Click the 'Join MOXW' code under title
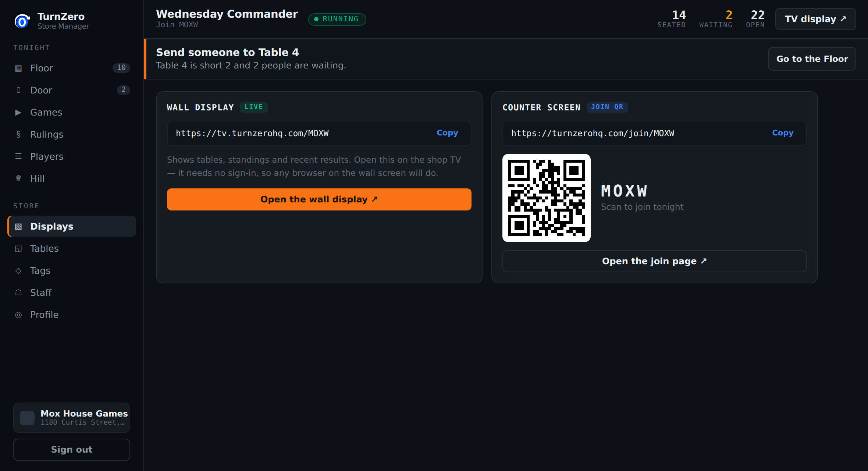 pyautogui.click(x=177, y=25)
